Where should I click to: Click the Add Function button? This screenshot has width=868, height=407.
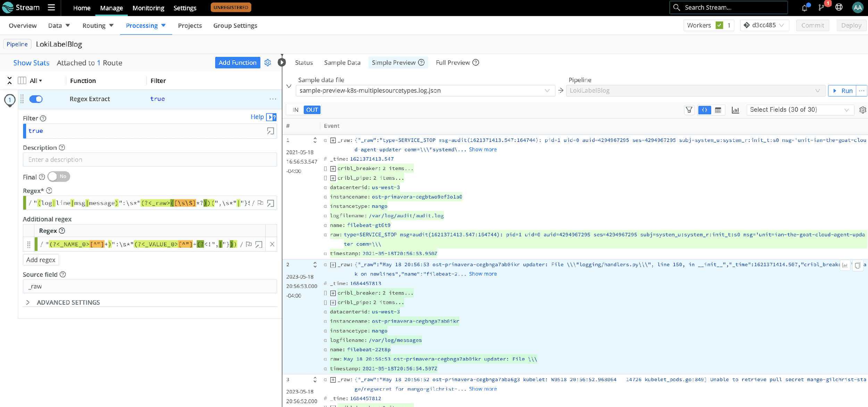point(237,62)
